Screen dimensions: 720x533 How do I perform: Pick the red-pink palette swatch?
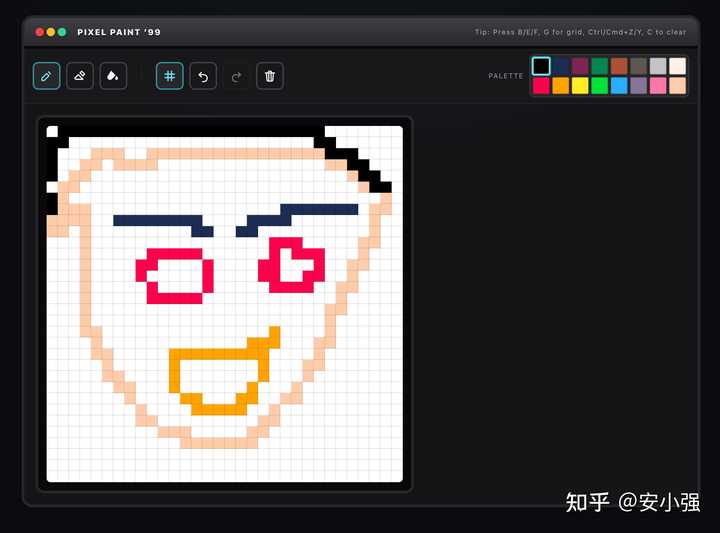coord(541,86)
